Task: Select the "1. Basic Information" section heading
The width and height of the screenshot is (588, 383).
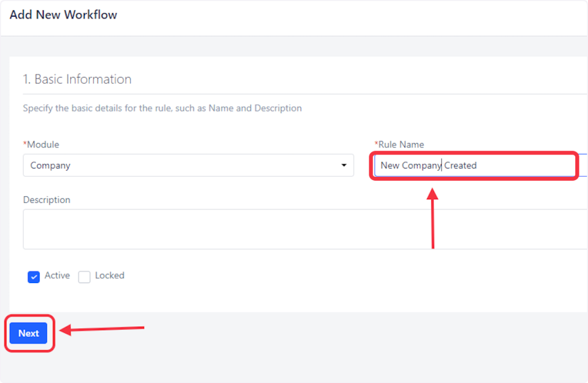Action: pos(77,79)
